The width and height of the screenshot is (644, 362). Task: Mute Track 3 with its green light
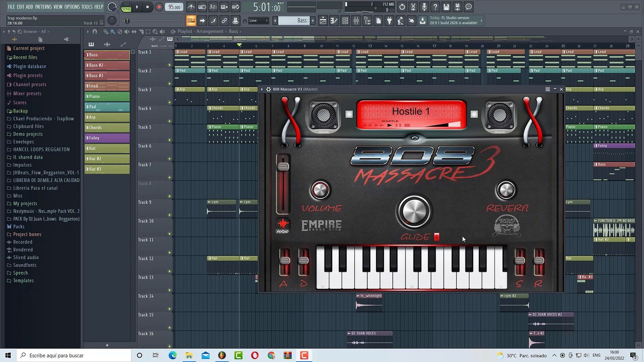(x=170, y=103)
